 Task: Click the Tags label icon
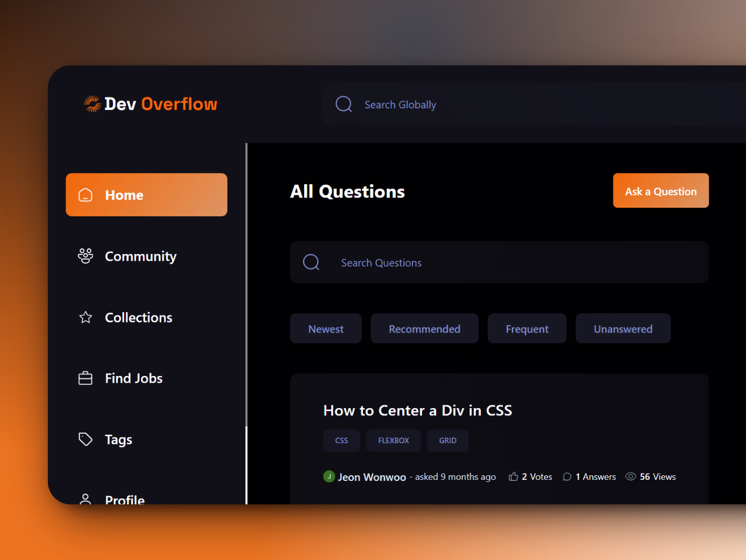(x=85, y=439)
